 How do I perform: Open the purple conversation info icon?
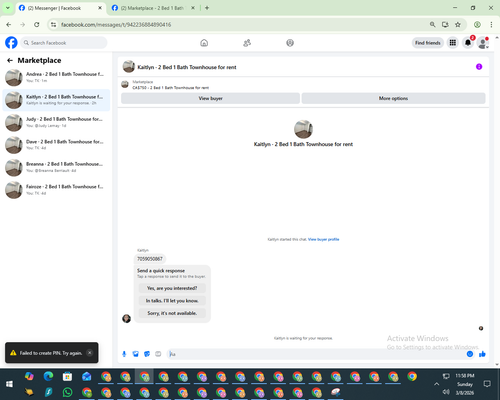coord(479,67)
